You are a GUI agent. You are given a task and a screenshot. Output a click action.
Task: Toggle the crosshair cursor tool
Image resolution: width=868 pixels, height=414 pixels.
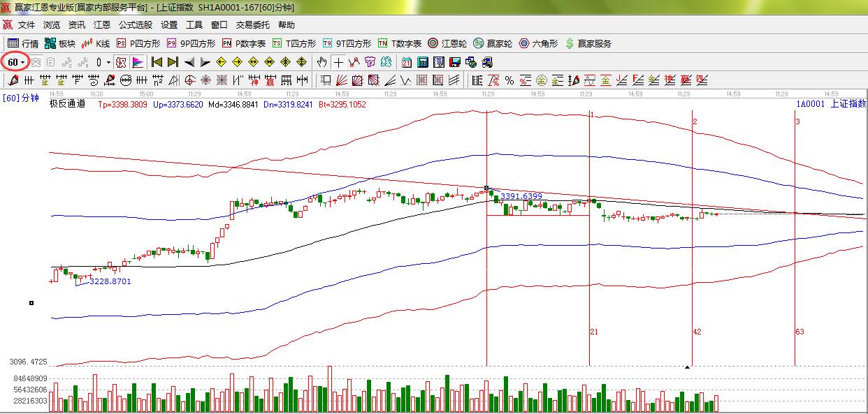coord(338,62)
